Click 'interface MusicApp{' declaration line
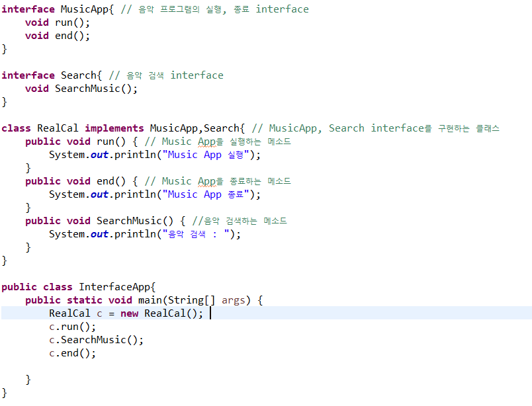532x406 pixels. click(58, 9)
